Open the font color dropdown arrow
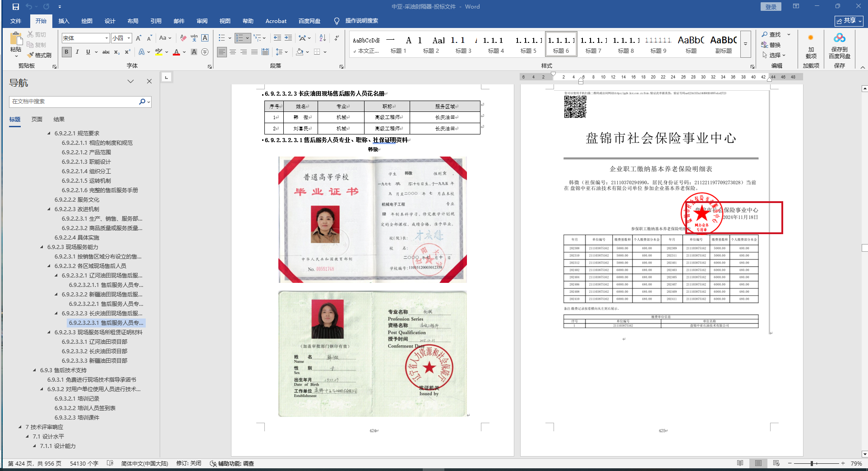The height and width of the screenshot is (471, 868). [184, 52]
